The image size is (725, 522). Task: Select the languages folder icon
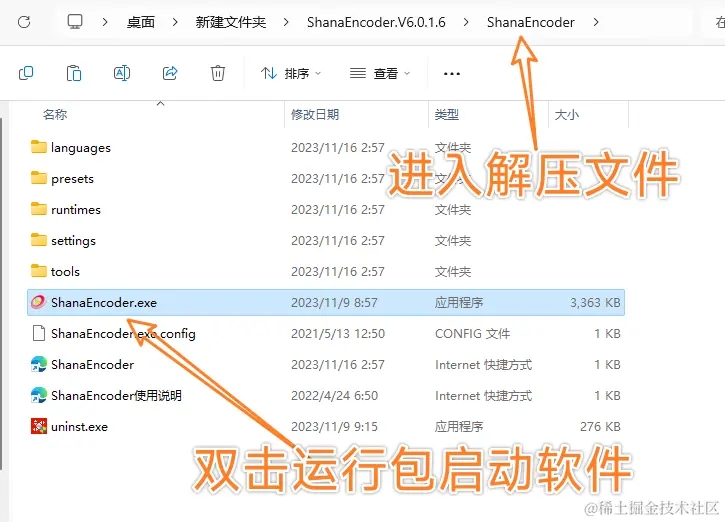[x=39, y=147]
